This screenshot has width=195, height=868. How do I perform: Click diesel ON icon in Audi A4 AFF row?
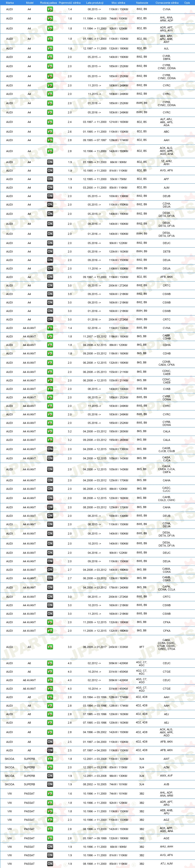50,179
